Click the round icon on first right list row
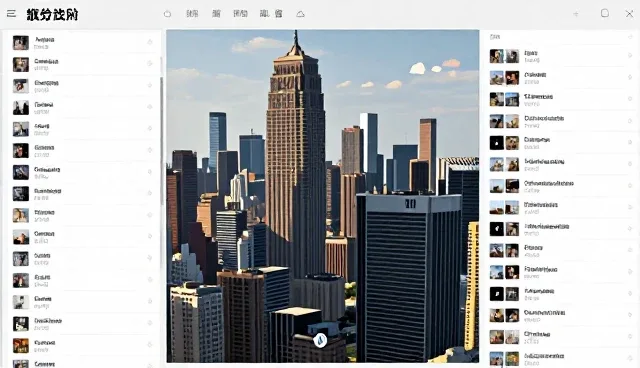The height and width of the screenshot is (368, 640). [630, 55]
